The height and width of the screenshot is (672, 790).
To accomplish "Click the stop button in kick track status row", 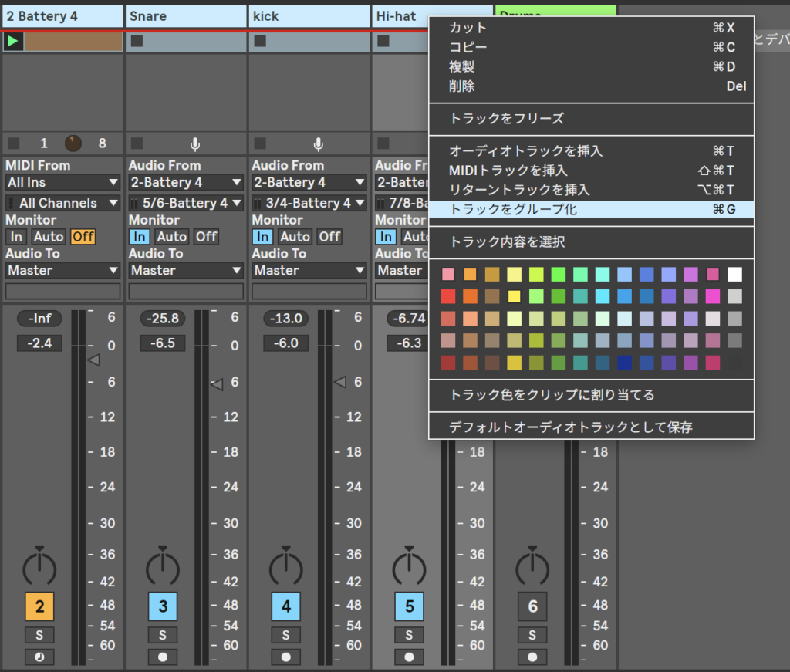I will (260, 144).
